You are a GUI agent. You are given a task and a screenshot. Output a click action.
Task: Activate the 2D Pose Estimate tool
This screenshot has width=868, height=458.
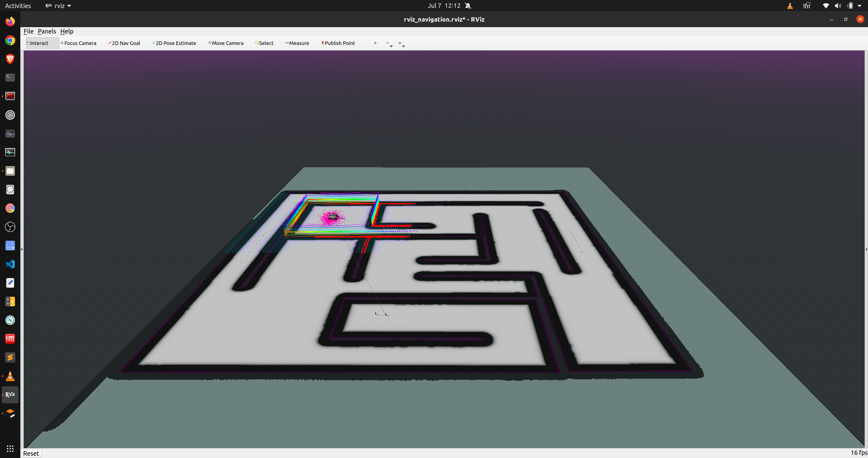[x=174, y=43]
